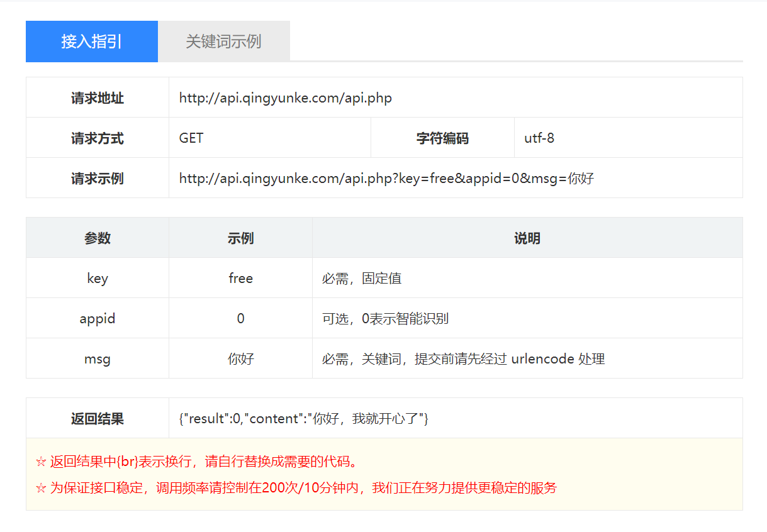This screenshot has width=767, height=532.
Task: Click the star icon before the 200次/10分钟 note
Action: point(41,488)
